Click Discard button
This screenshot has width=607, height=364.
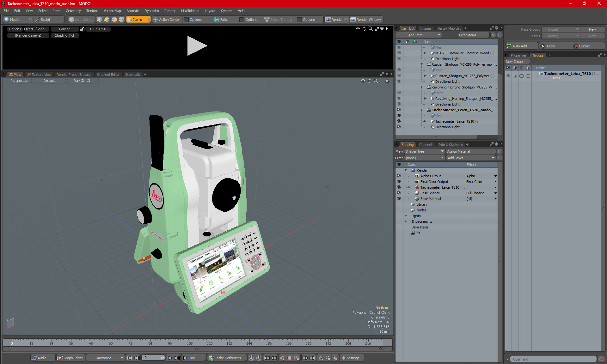(588, 46)
